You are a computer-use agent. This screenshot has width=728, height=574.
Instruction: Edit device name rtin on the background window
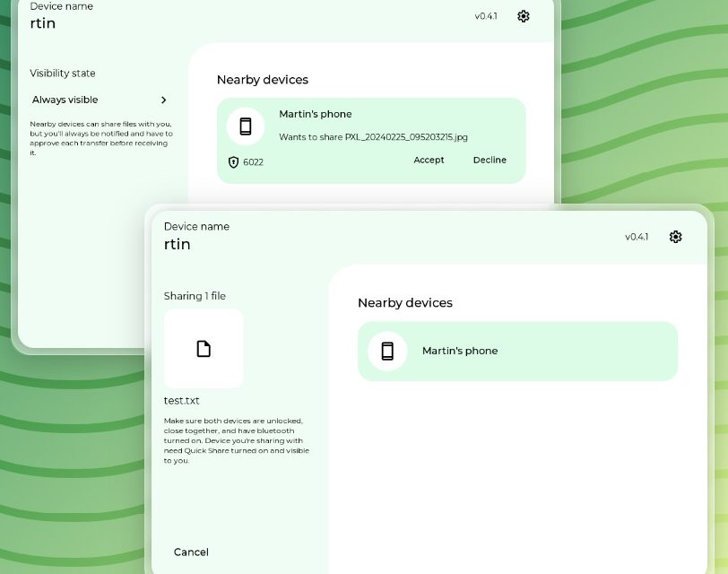(42, 23)
